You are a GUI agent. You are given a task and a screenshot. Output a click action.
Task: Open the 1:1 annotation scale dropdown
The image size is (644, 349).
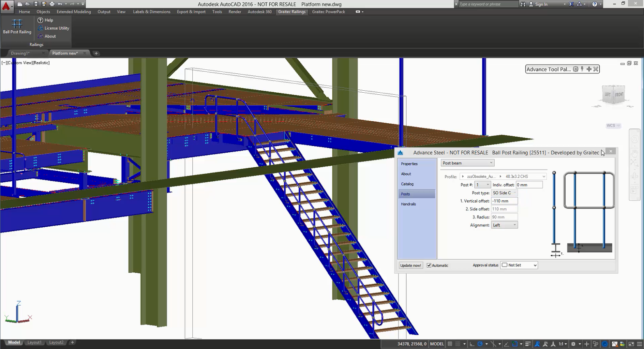[563, 344]
